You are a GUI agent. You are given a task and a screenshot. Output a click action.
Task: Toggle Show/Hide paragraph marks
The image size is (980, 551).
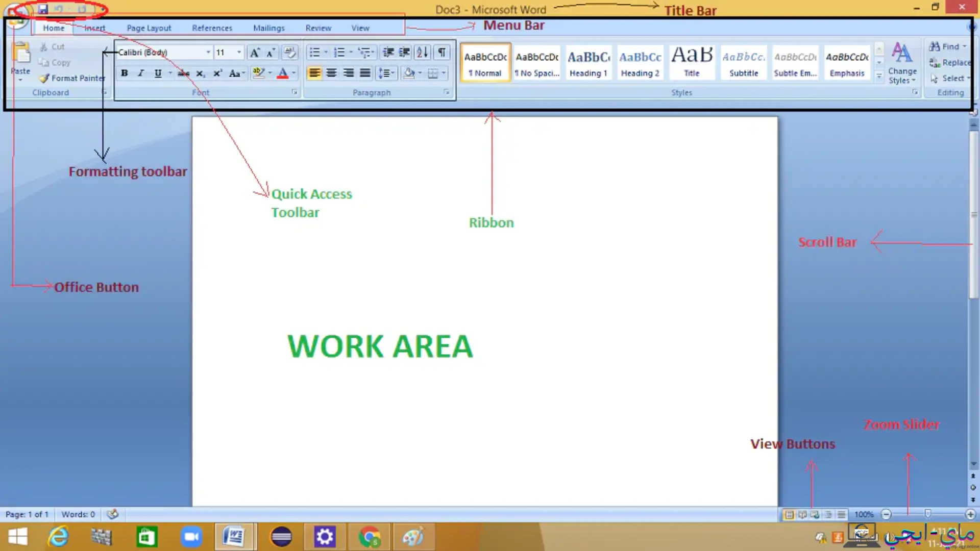pos(442,52)
